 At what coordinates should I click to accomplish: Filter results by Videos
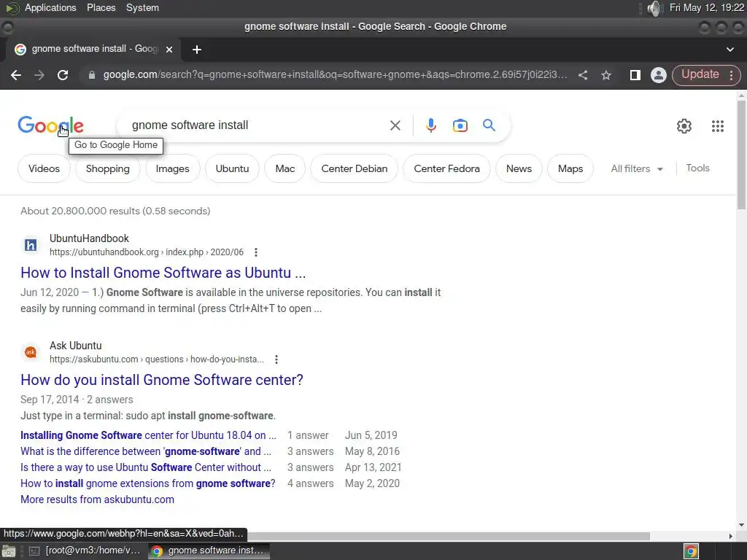(44, 168)
